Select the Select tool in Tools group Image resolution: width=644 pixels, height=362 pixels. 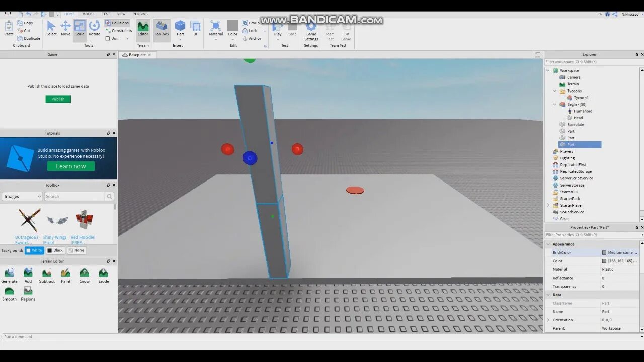tap(51, 29)
